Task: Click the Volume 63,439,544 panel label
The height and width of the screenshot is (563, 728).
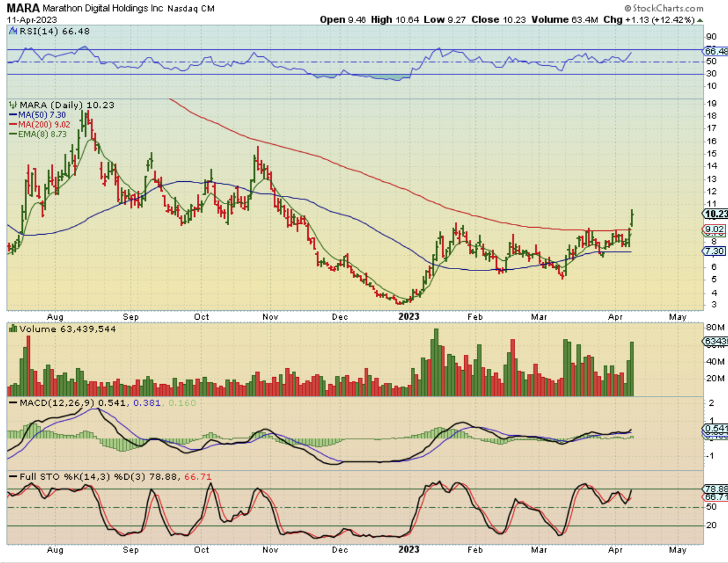Action: pos(67,329)
